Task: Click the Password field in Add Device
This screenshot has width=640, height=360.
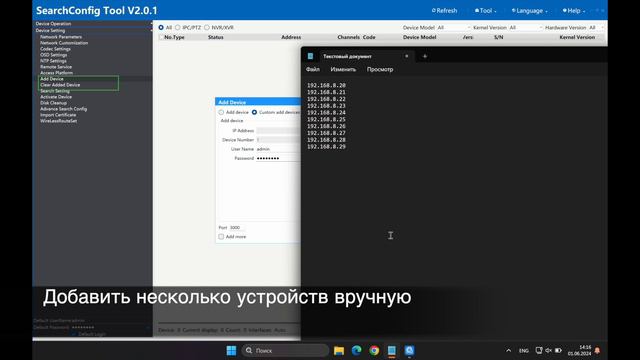Action: pos(278,158)
